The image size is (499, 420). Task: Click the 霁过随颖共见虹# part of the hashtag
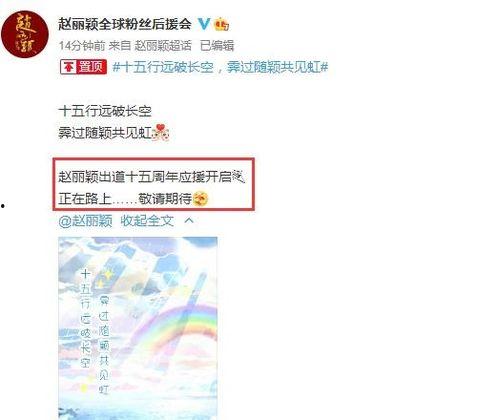pyautogui.click(x=277, y=67)
